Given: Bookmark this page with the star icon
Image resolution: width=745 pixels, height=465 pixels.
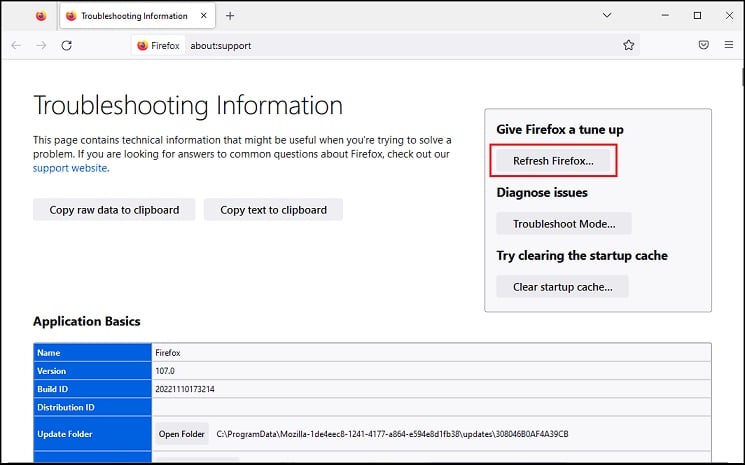Looking at the screenshot, I should click(x=629, y=45).
